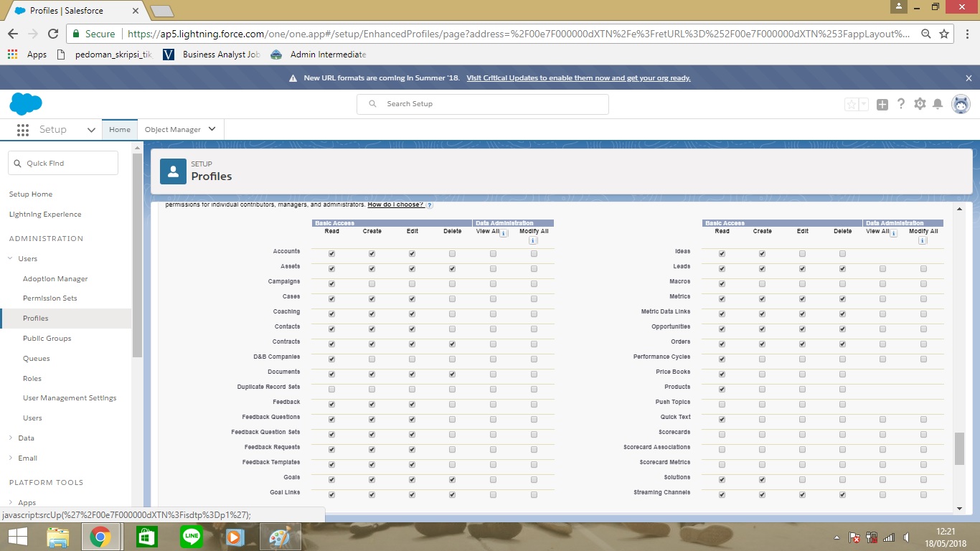Go back in the browser

pyautogui.click(x=13, y=34)
